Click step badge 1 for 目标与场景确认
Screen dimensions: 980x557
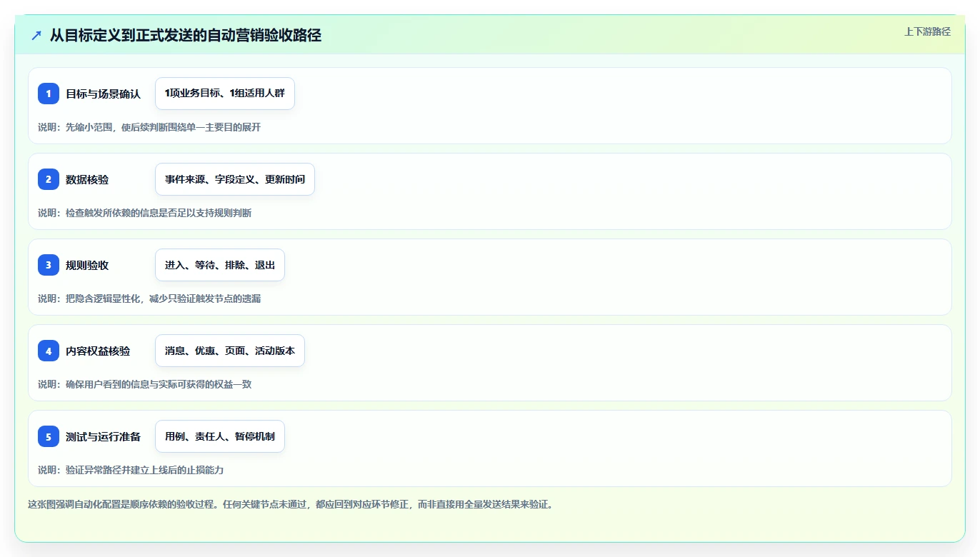tap(49, 94)
